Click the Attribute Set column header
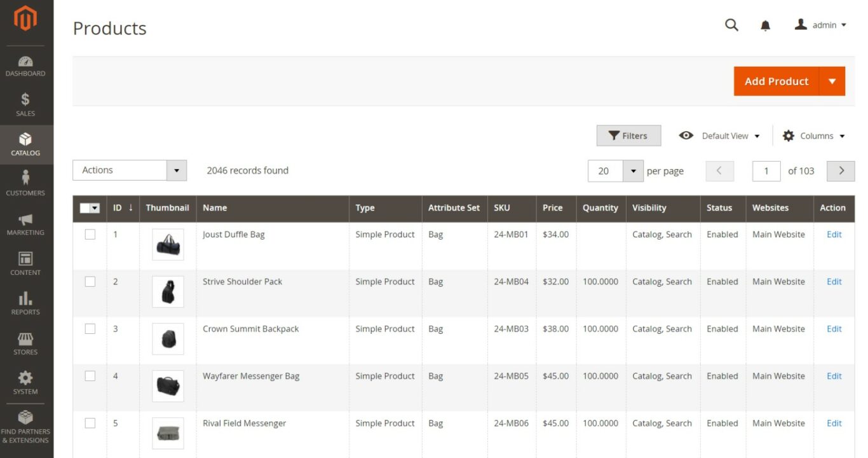This screenshot has height=458, width=868. pos(454,207)
